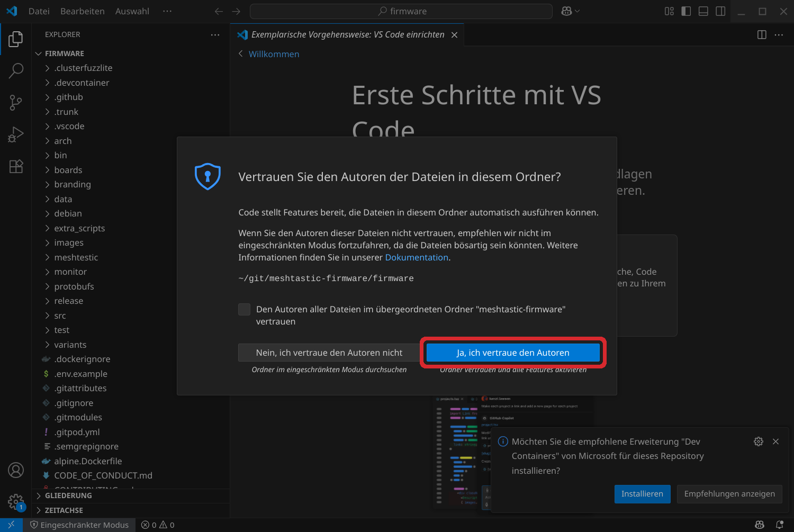Open the Source Control view
This screenshot has height=532, width=794.
[16, 102]
